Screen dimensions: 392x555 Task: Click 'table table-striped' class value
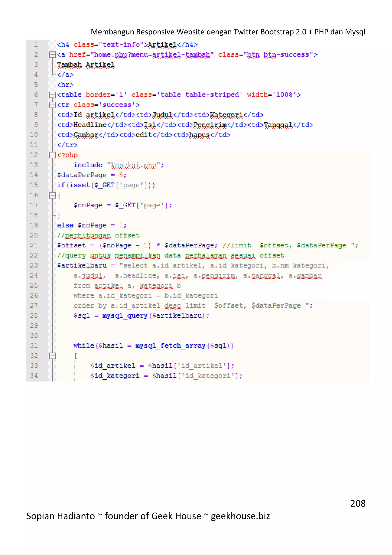(x=200, y=95)
